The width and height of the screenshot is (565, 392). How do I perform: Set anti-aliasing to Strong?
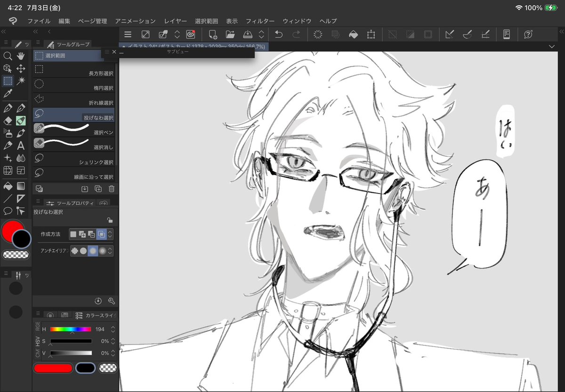102,251
